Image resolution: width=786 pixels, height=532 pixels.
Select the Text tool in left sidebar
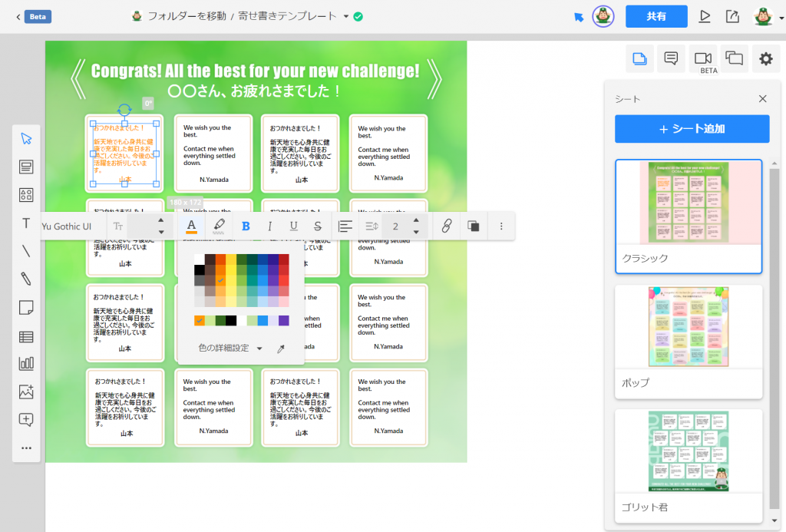point(26,223)
